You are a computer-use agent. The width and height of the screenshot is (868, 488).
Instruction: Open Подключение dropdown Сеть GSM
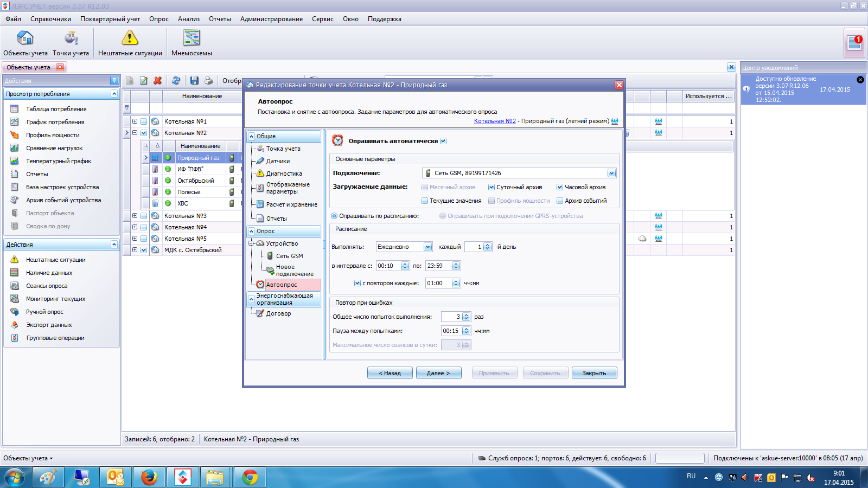tap(611, 173)
